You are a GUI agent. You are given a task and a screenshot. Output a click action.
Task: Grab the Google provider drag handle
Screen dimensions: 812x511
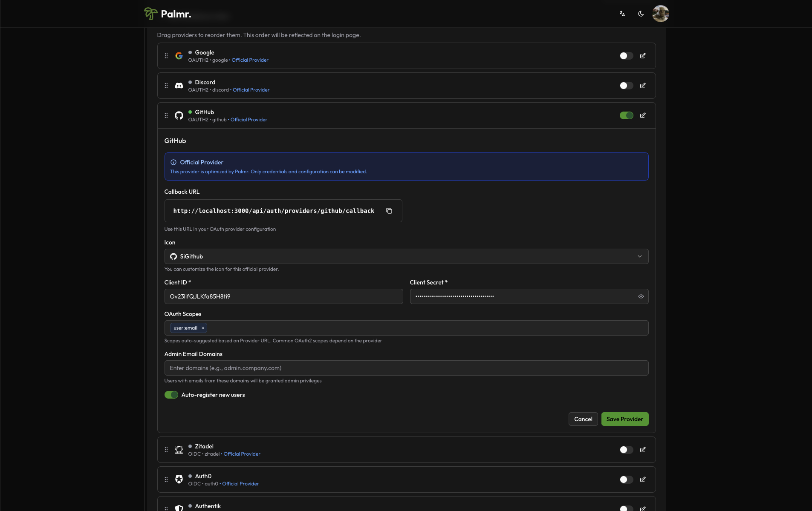click(166, 56)
